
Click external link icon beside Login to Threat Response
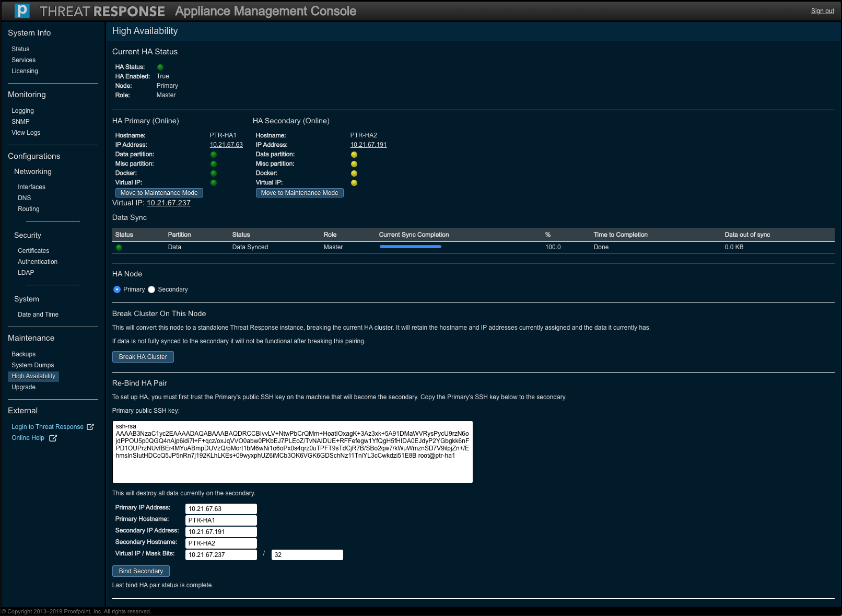coord(90,427)
